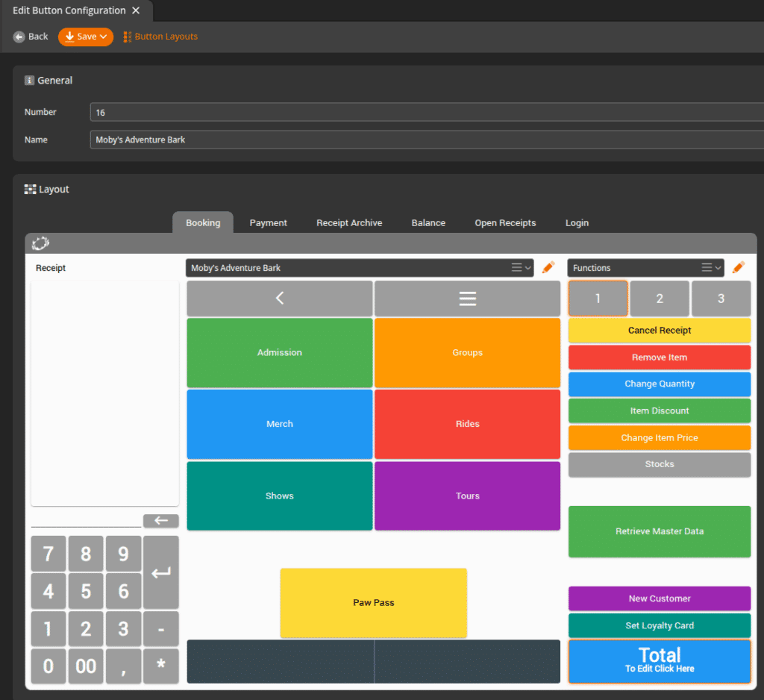Open the purple Tours button
764x700 pixels.
(467, 496)
